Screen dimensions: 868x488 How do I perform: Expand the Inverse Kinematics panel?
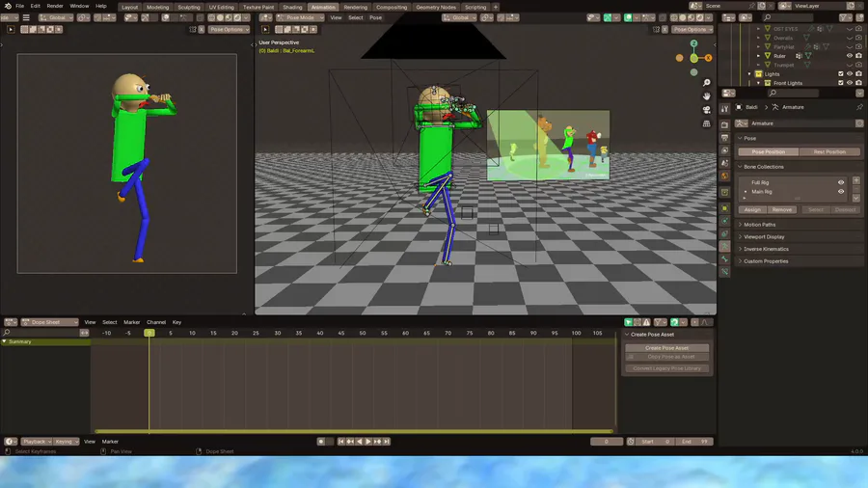click(x=740, y=249)
